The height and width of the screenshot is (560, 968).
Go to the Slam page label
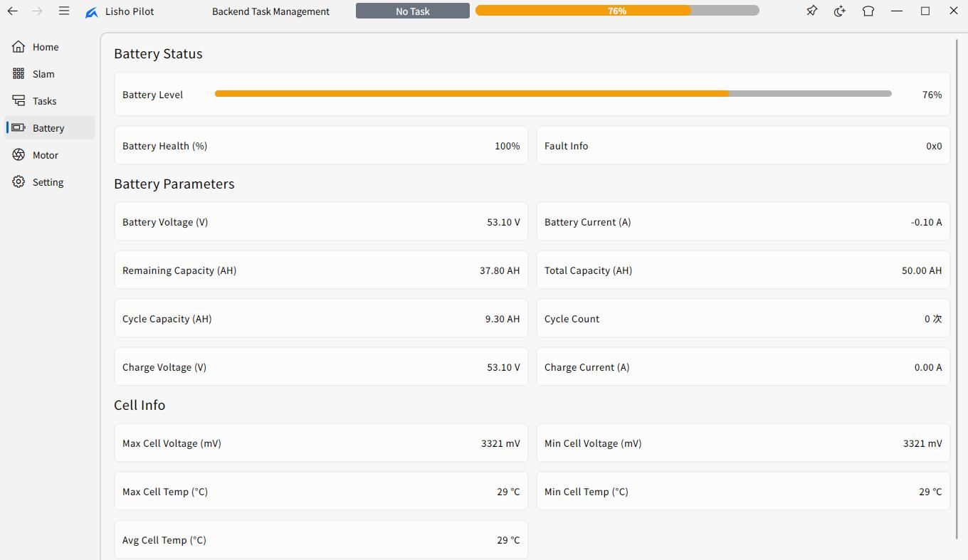[x=43, y=74]
